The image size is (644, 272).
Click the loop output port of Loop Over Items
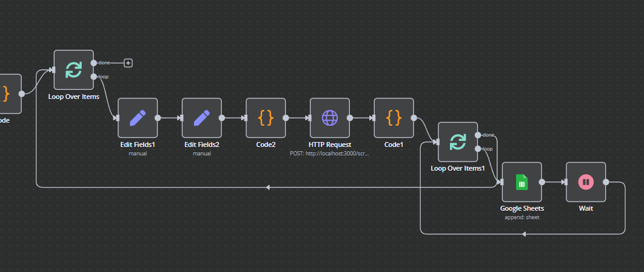coord(93,76)
